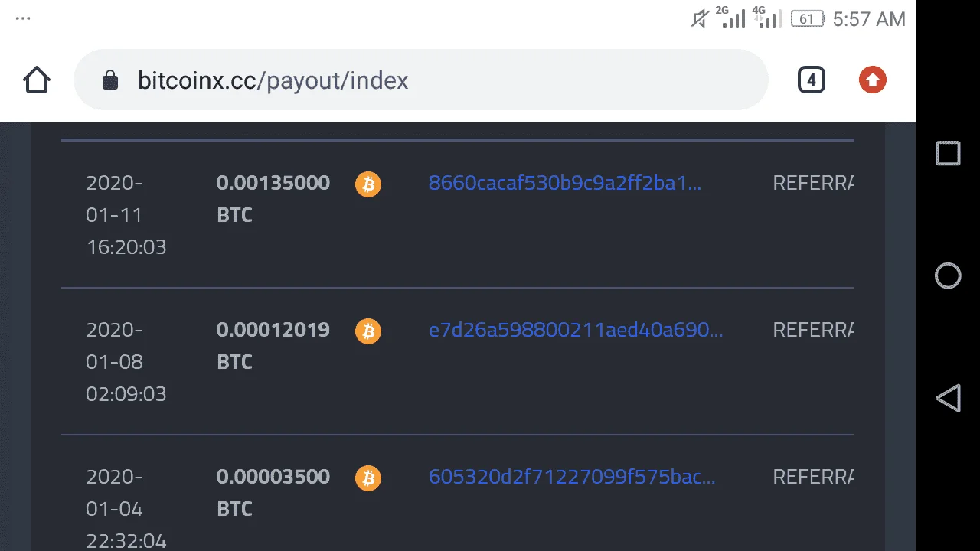Tap the red update arrow icon
The height and width of the screenshot is (551, 980).
click(873, 80)
